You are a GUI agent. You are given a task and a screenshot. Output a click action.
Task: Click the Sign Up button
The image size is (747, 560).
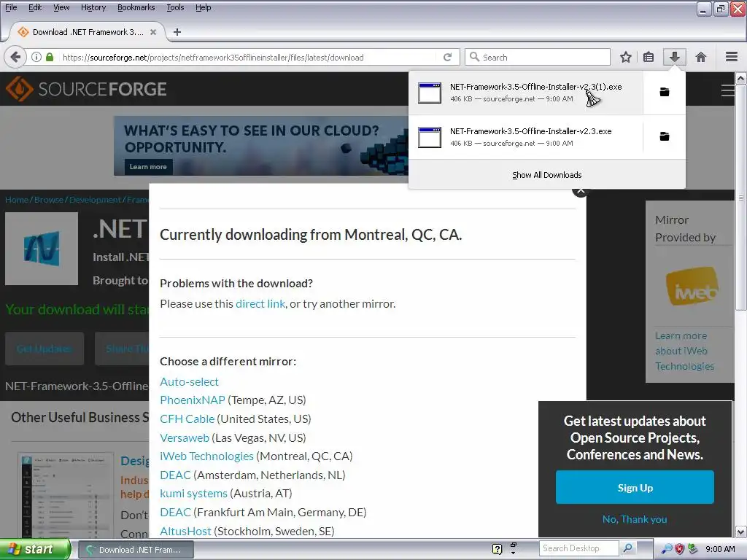(x=635, y=488)
